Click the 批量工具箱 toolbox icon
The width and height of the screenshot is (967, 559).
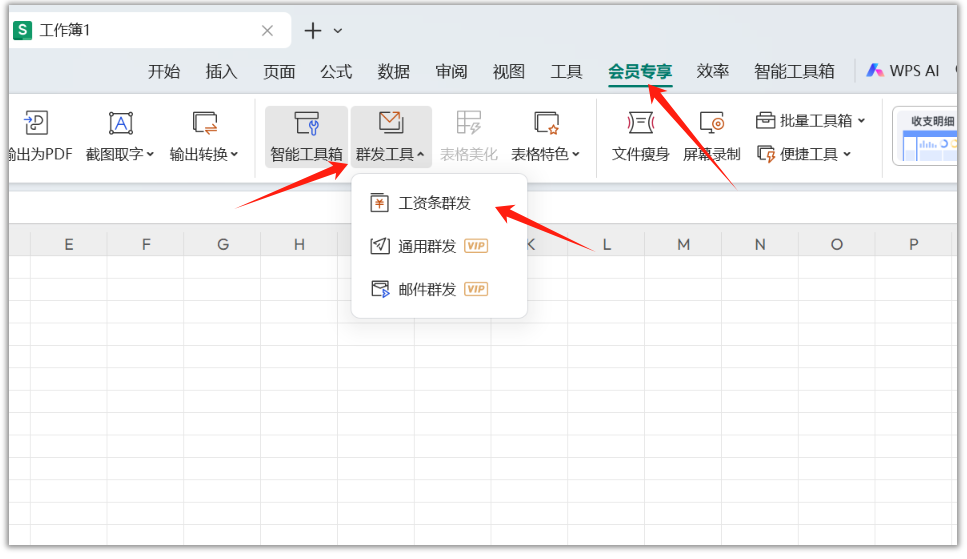765,120
